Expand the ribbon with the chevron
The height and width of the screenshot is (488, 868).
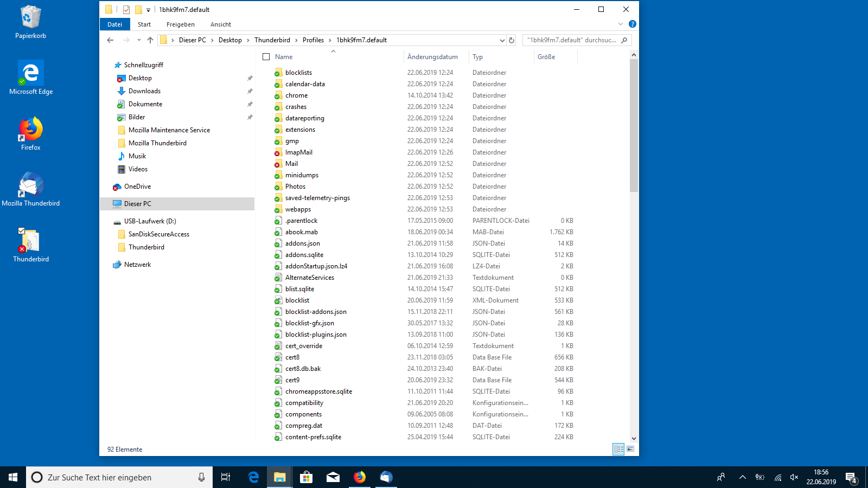click(621, 24)
